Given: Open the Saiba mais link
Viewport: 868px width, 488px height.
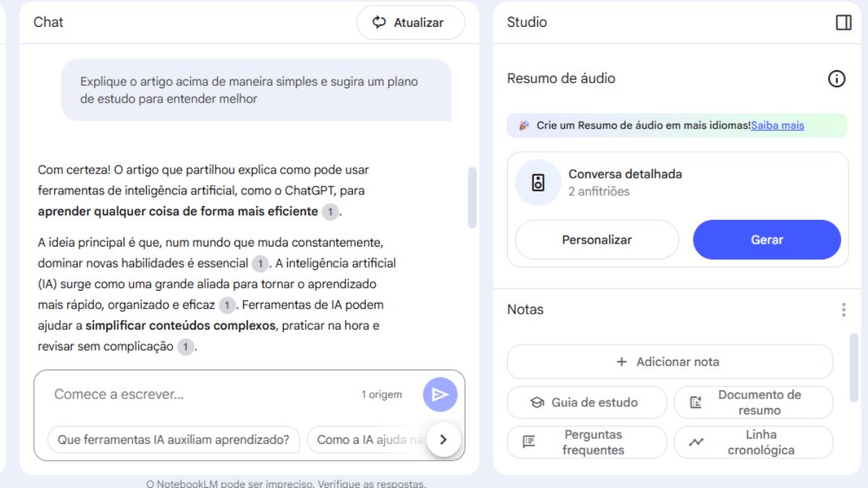Looking at the screenshot, I should click(x=778, y=125).
